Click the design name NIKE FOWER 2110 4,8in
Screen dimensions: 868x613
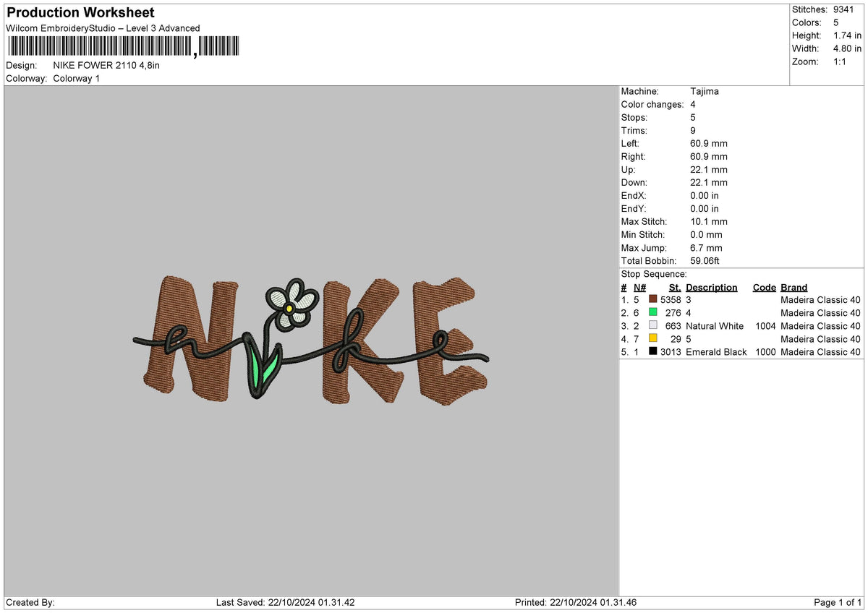pyautogui.click(x=106, y=65)
